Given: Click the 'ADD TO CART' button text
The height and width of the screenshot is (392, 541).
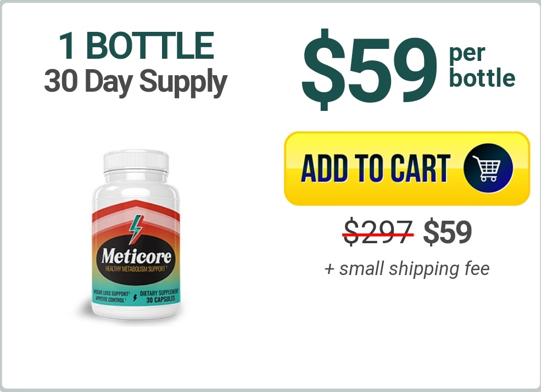Looking at the screenshot, I should click(x=376, y=168).
